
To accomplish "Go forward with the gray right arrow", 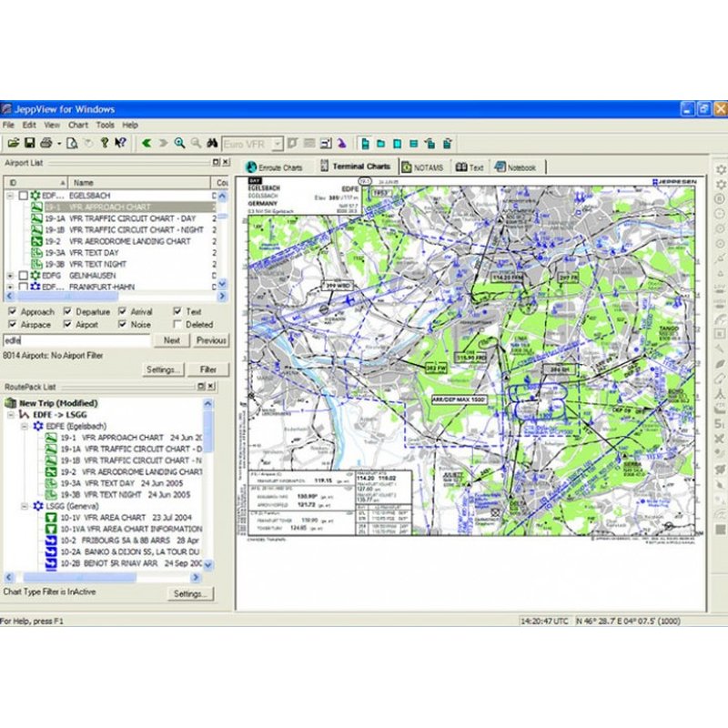I will click(x=163, y=143).
